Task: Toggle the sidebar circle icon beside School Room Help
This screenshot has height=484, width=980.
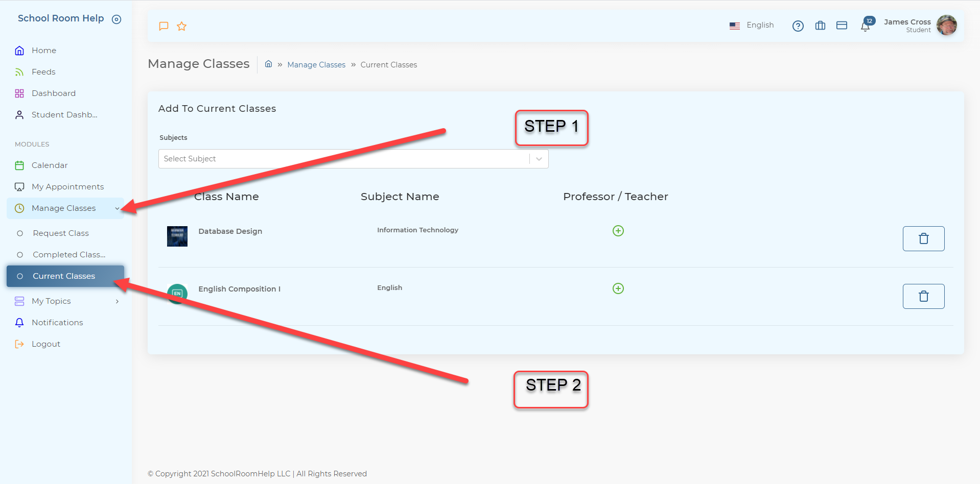Action: pyautogui.click(x=116, y=19)
